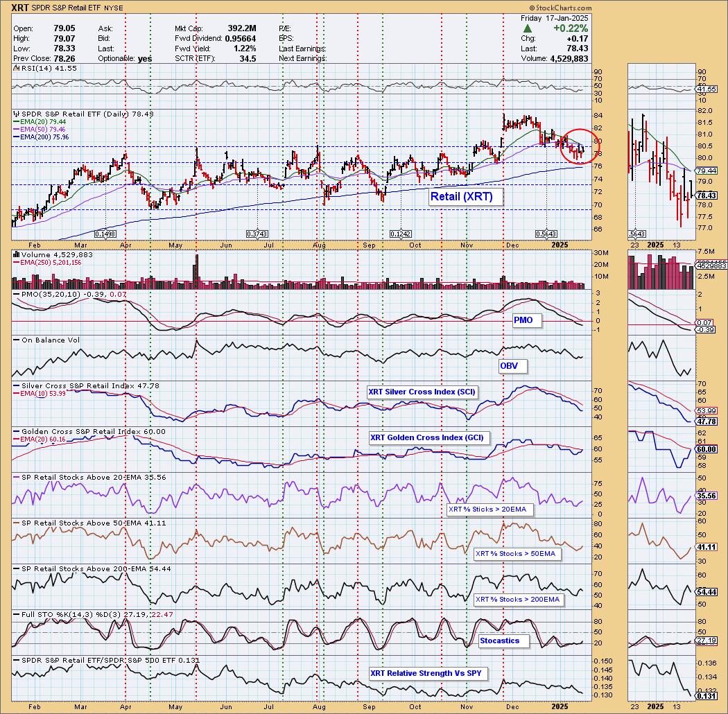Click the SCTR (ETF) value 34.5
Viewport: 728px width, 714px height.
coord(248,58)
